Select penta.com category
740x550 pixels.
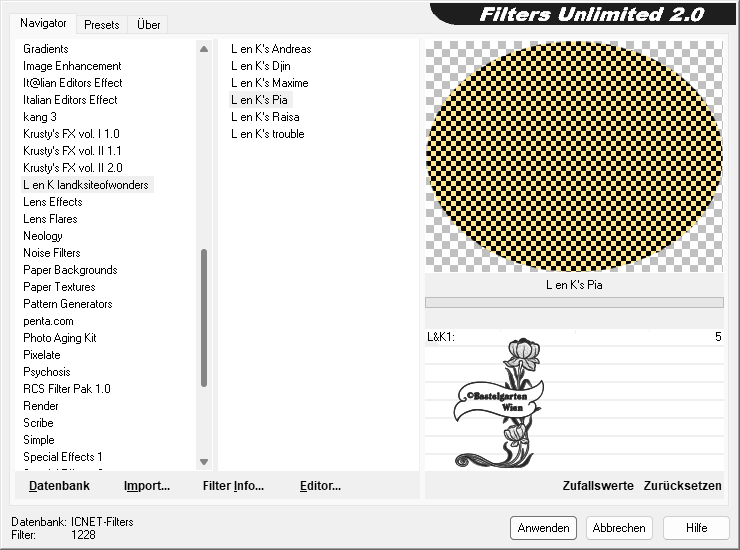[x=48, y=321]
